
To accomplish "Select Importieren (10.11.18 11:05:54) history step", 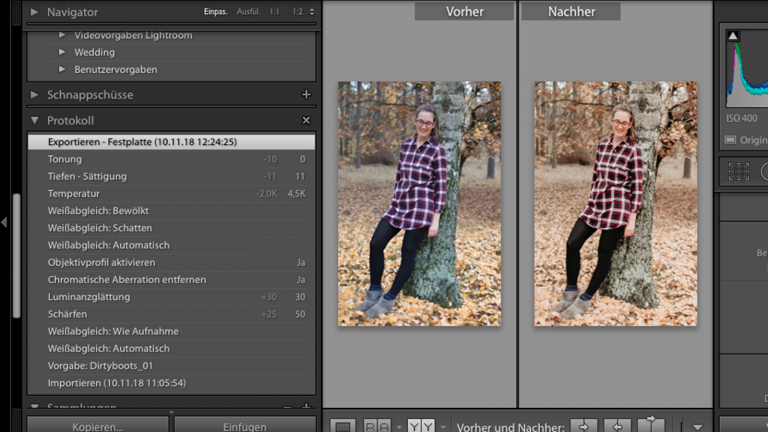I will (171, 383).
